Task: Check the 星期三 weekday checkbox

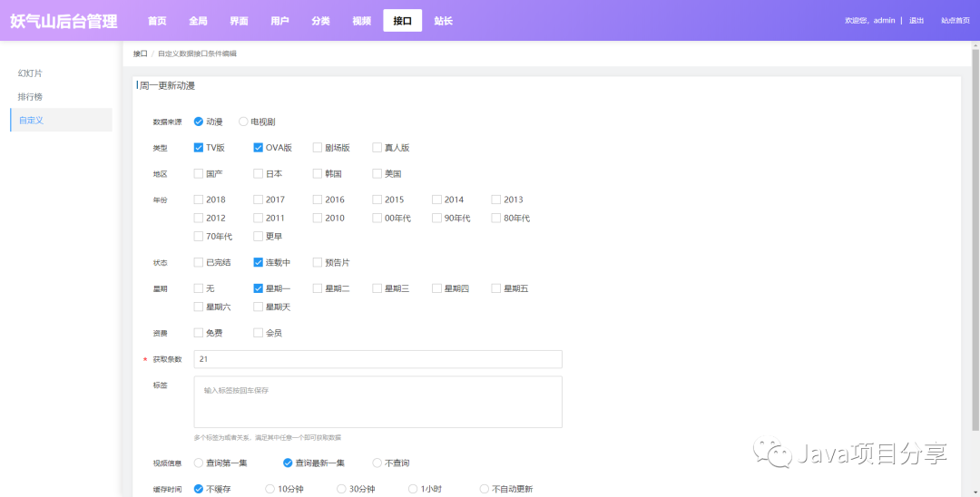Action: 377,288
